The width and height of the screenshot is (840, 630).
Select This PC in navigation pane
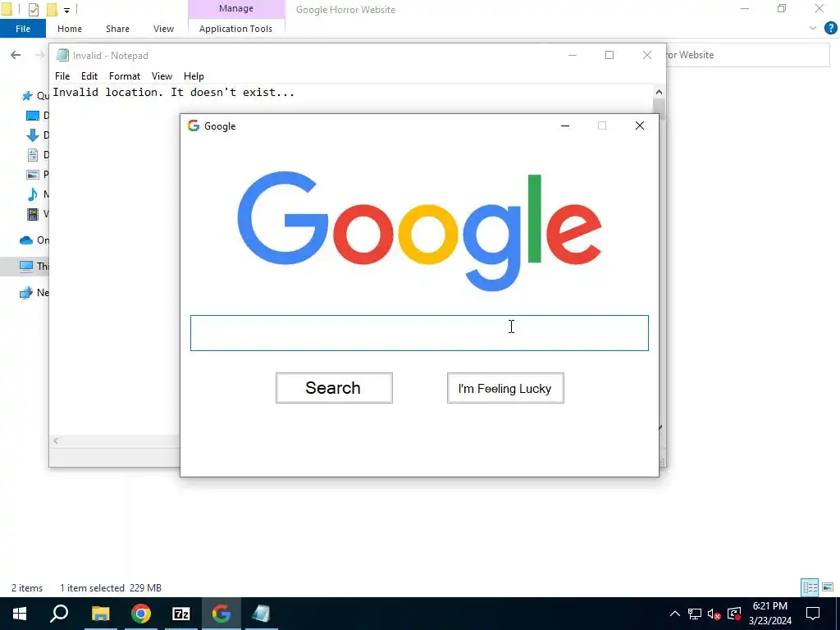(26, 267)
